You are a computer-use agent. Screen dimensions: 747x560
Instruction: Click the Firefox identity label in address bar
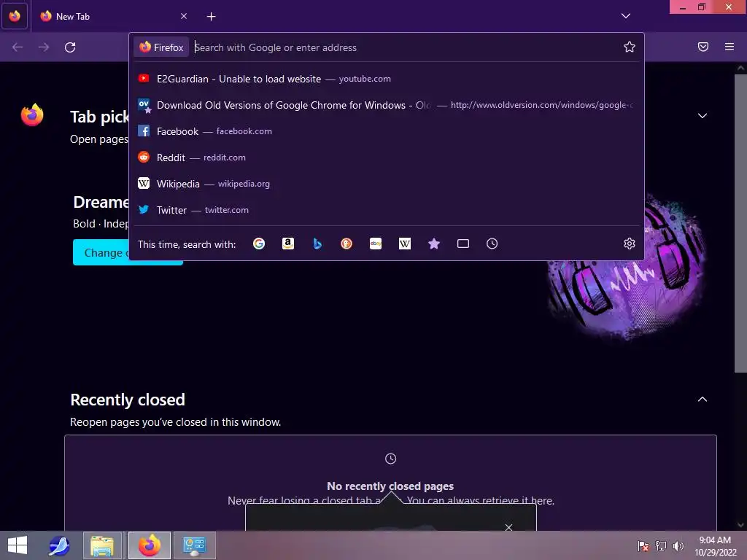pyautogui.click(x=161, y=47)
